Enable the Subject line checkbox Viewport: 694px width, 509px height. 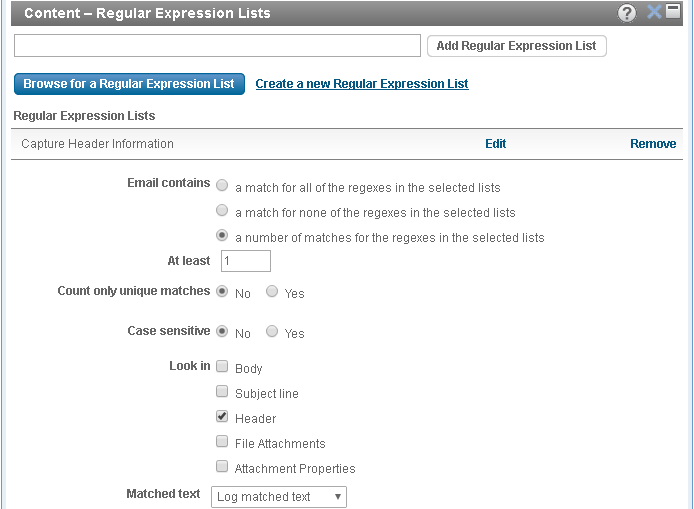tap(222, 392)
